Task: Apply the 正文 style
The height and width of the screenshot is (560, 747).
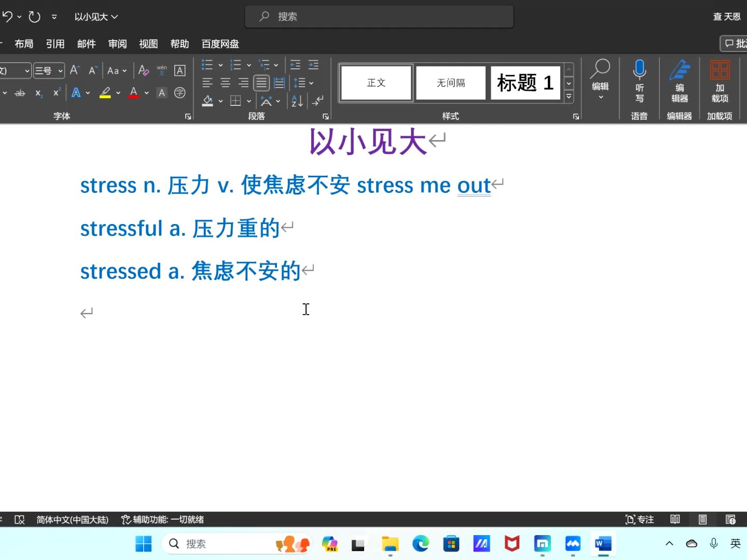Action: point(376,83)
